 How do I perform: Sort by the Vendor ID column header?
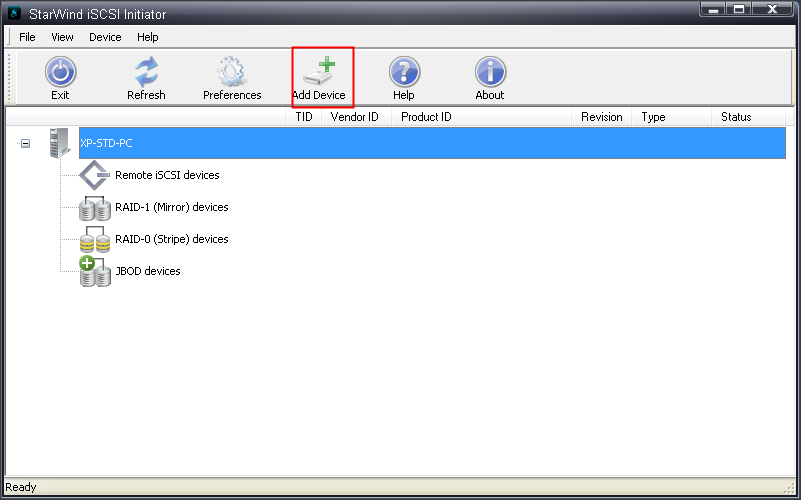point(354,117)
